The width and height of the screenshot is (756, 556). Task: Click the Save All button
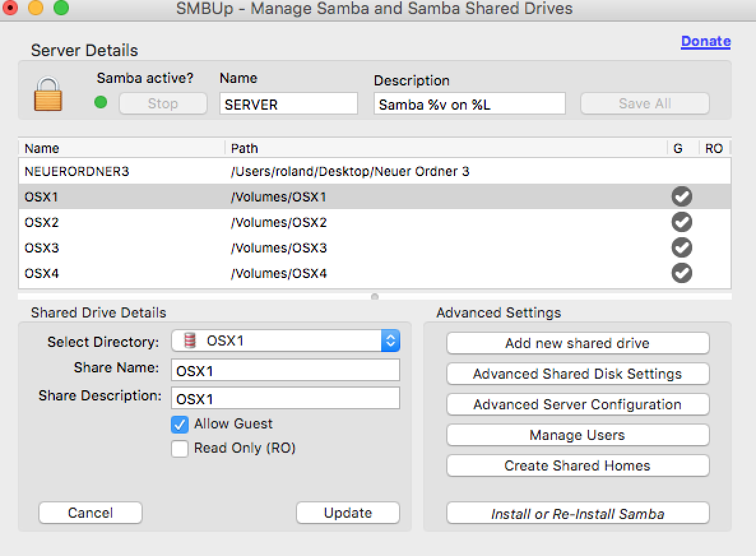[644, 103]
